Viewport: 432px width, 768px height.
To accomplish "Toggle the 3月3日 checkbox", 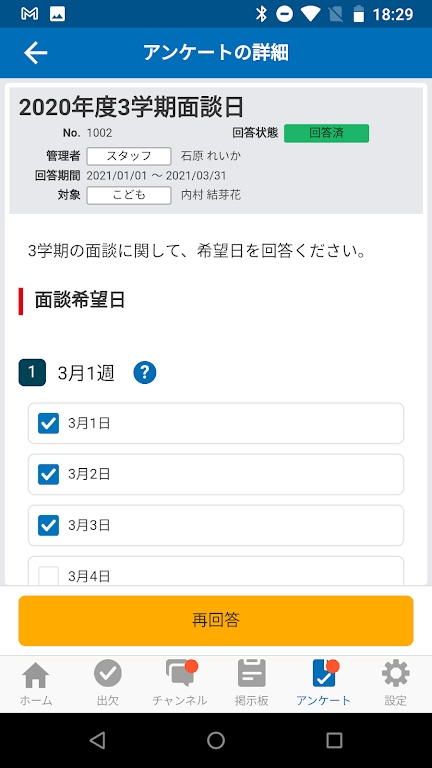I will pyautogui.click(x=48, y=525).
